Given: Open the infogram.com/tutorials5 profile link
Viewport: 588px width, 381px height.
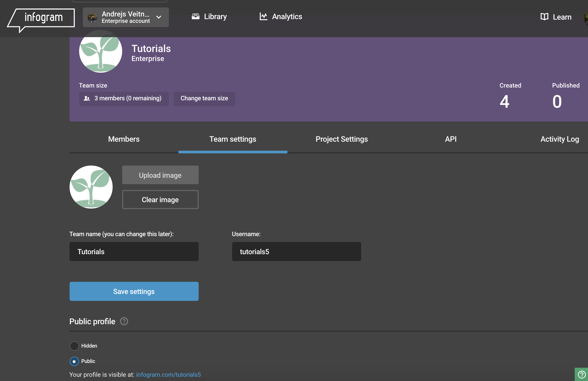Looking at the screenshot, I should point(168,375).
